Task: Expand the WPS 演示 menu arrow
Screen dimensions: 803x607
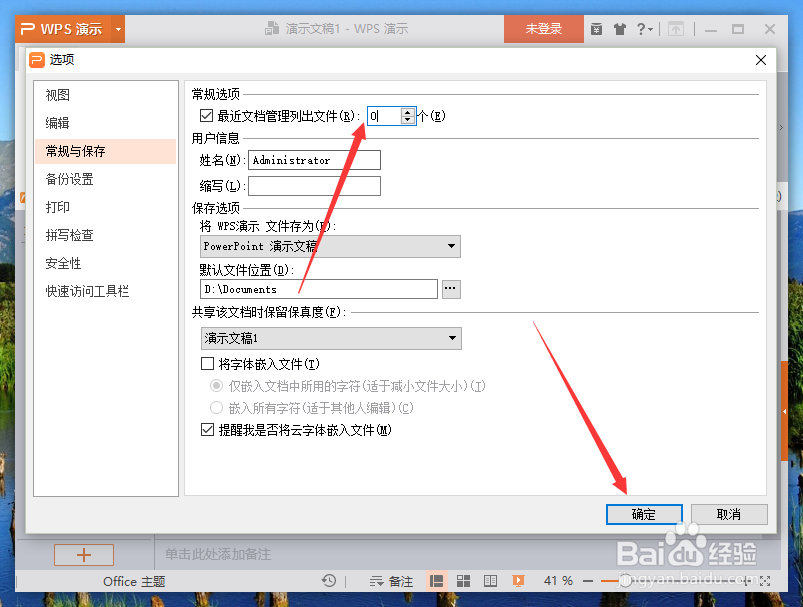Action: 118,29
